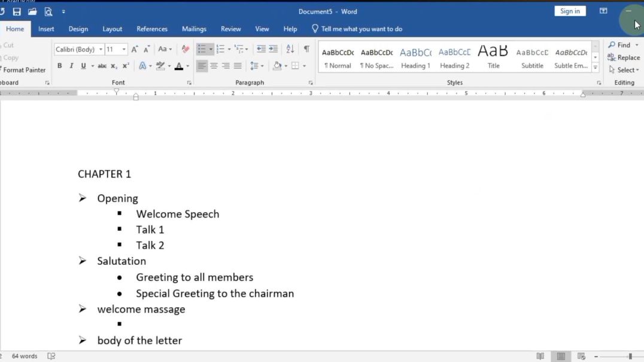Click the Sign in button
This screenshot has height=362, width=644.
(x=569, y=10)
